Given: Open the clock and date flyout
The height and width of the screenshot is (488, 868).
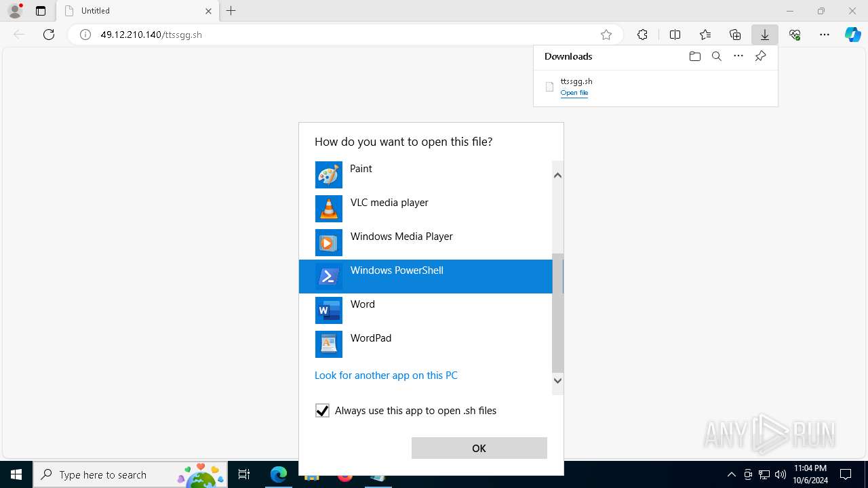Looking at the screenshot, I should (810, 474).
